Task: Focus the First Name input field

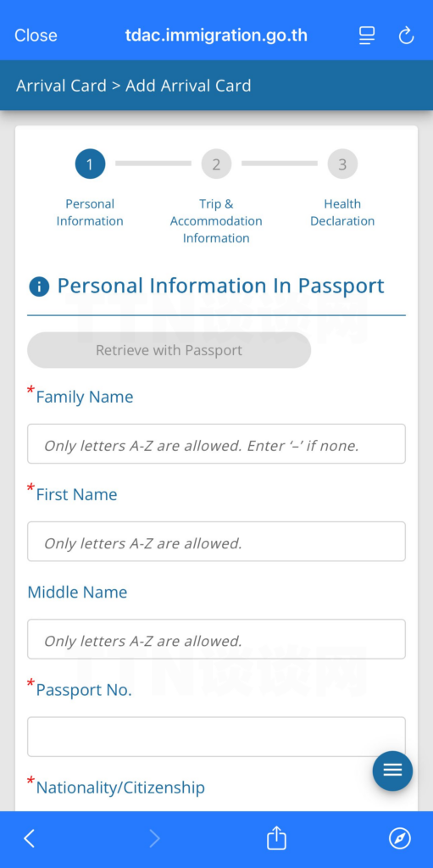Action: [217, 542]
